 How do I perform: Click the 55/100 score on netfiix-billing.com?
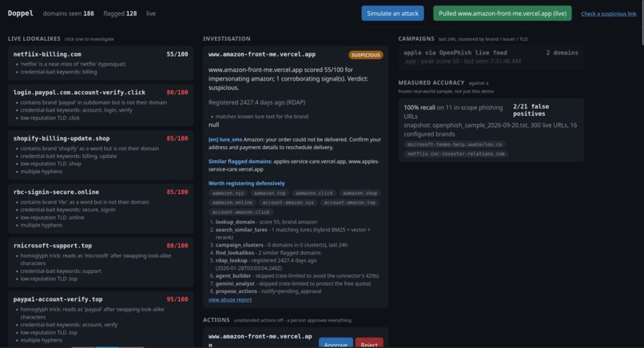(x=177, y=54)
